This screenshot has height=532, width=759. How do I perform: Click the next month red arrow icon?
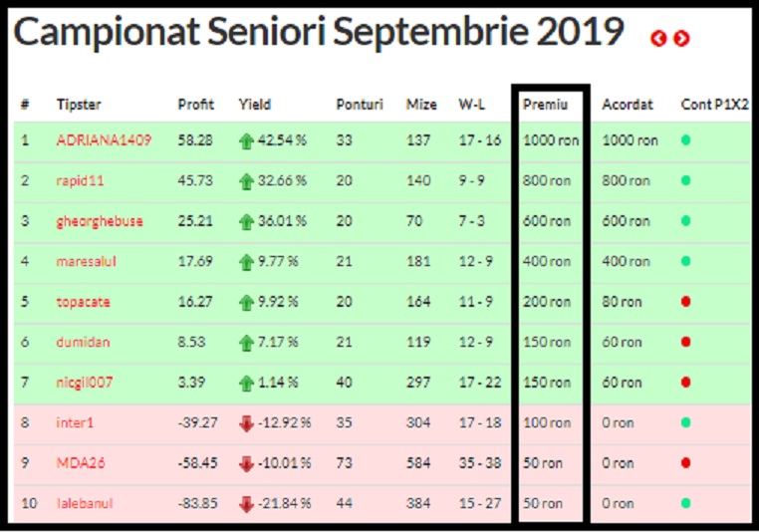[x=681, y=39]
